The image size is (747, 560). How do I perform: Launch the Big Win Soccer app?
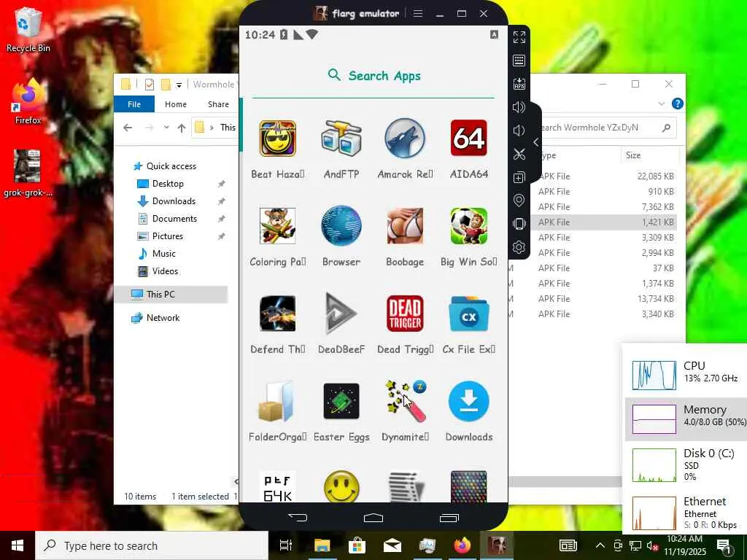469,226
